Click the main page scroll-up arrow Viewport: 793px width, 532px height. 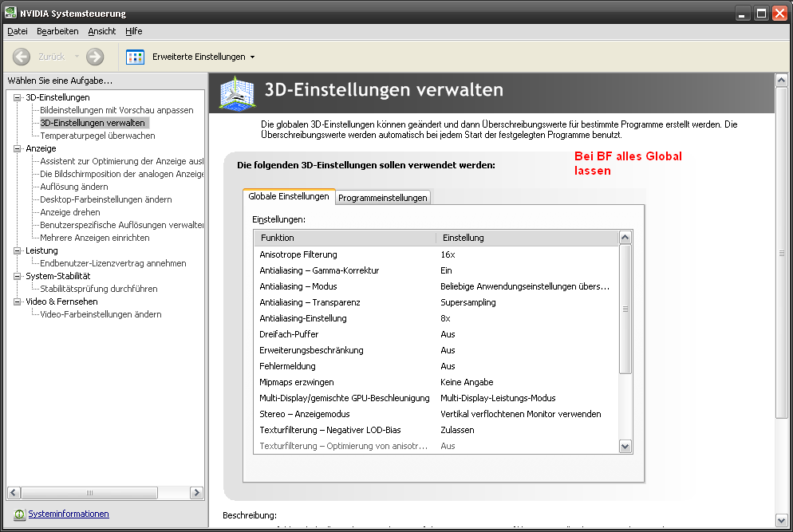click(781, 81)
